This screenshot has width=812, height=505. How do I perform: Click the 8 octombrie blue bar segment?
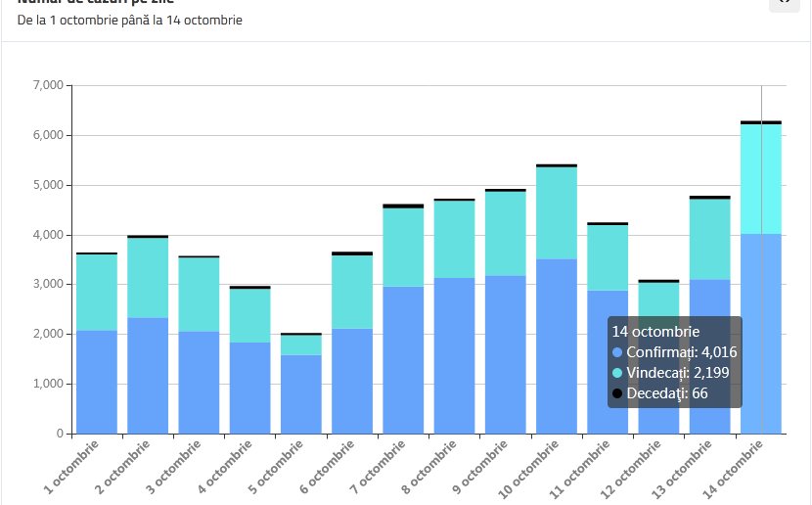point(454,355)
